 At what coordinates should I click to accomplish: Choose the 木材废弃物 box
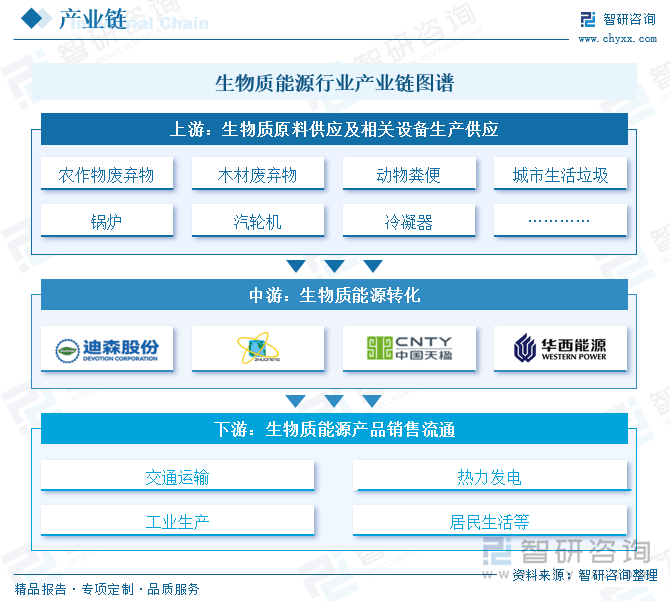point(258,175)
